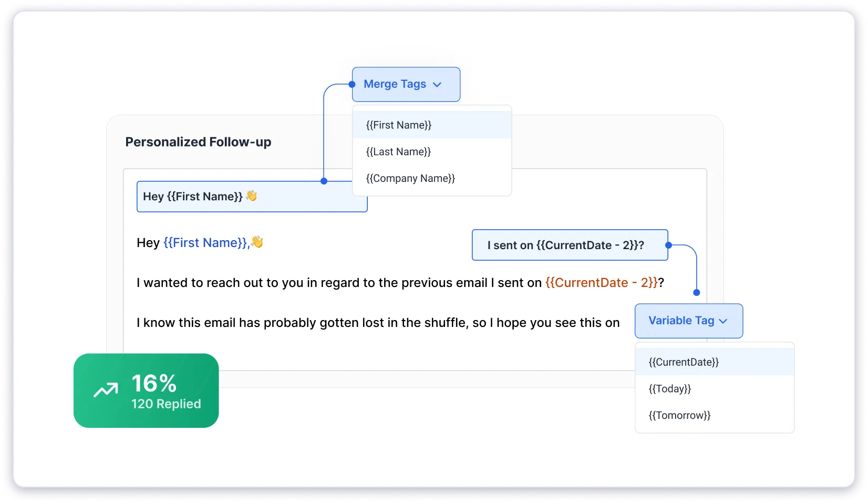Screen dimensions: 868x503
Task: Select the {{Last Name}} merge tag option
Action: [x=432, y=152]
